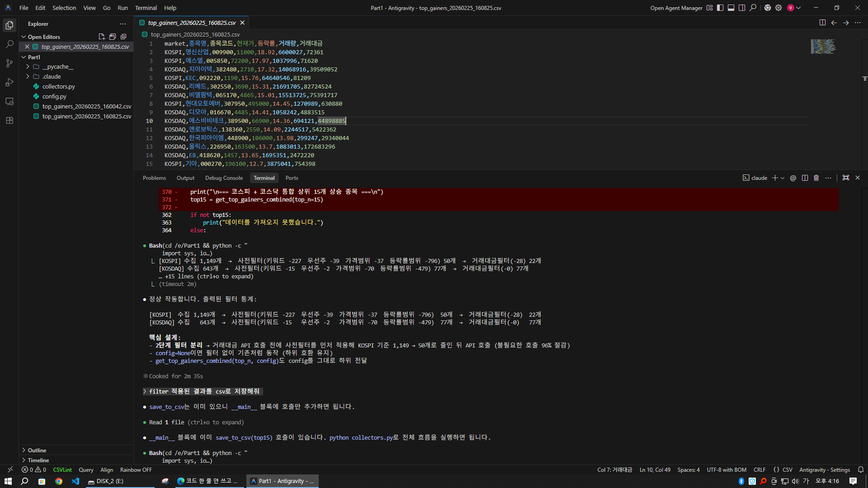Expand the Outline section

[37, 450]
